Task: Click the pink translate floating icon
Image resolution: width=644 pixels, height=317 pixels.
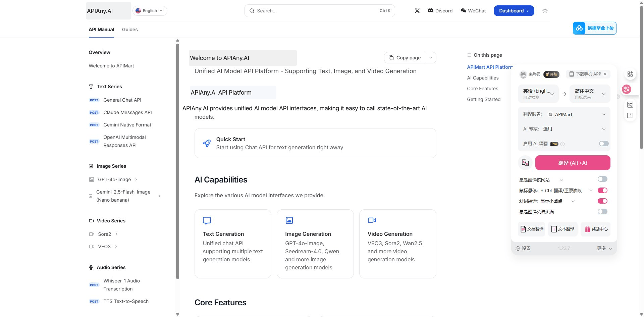Action: pyautogui.click(x=627, y=89)
